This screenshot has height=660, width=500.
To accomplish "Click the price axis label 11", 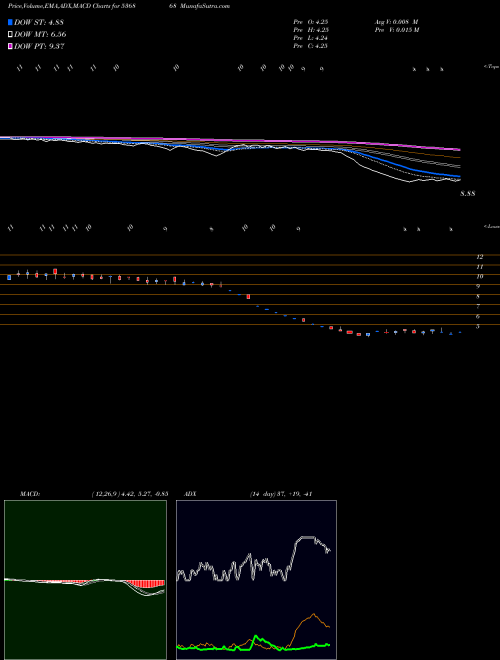I will tap(479, 267).
